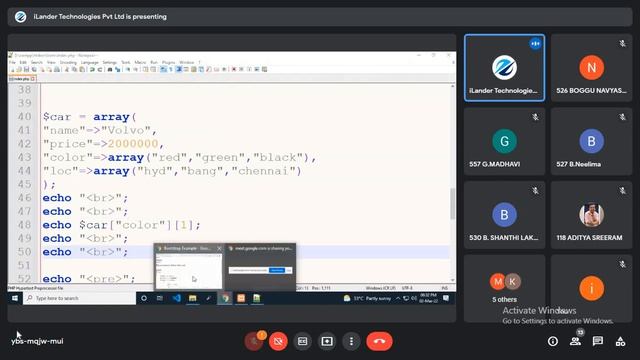
Task: Turn on closed captions
Action: click(x=302, y=341)
